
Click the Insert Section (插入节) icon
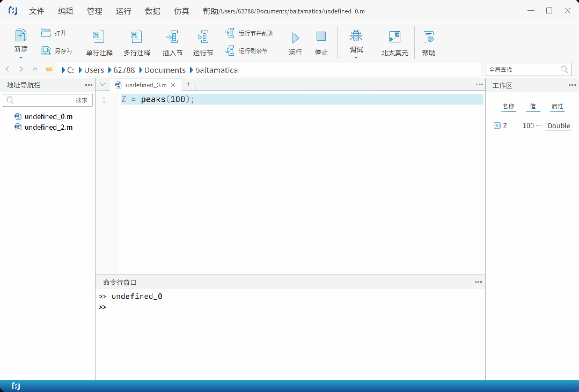[x=172, y=37]
